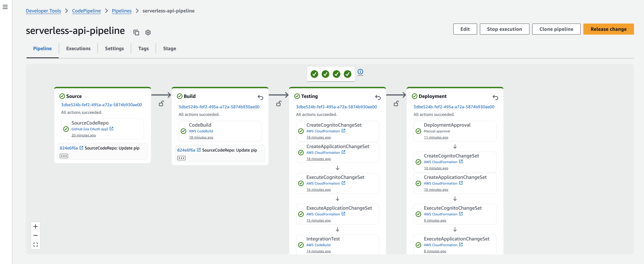Disable the transition between Testing and Deployment
Viewport: 644px width, 264px height.
(396, 103)
